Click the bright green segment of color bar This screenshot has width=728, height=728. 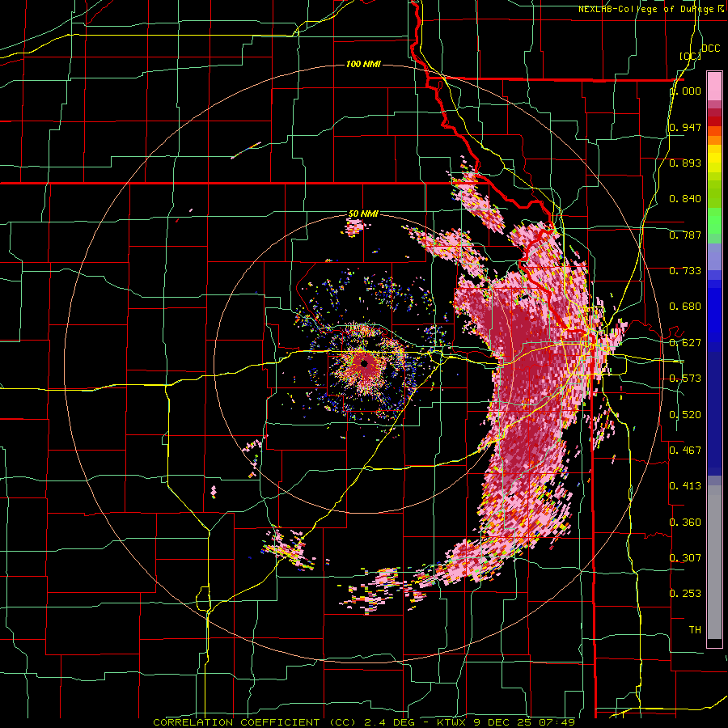click(x=714, y=220)
